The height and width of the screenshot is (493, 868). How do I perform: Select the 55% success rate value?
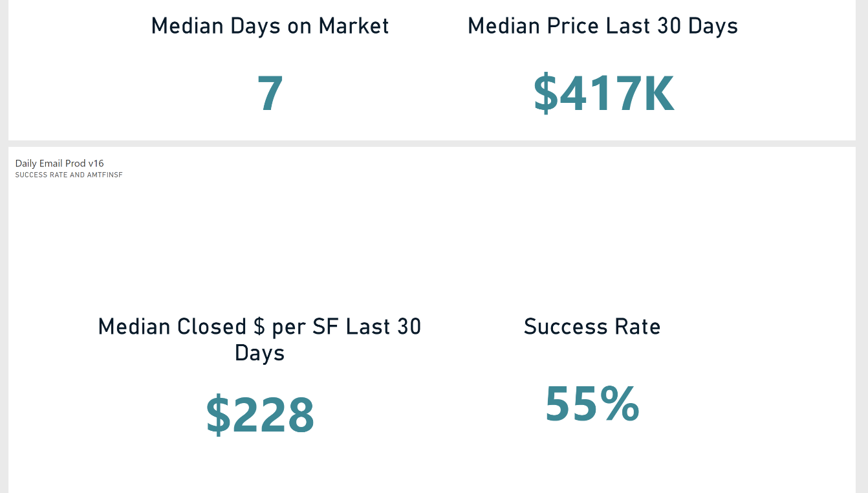tap(592, 404)
